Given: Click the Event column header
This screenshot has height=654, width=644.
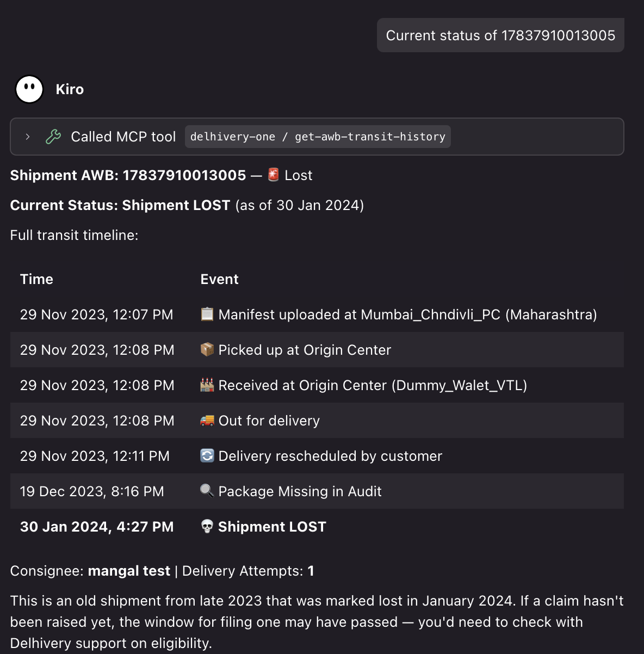Looking at the screenshot, I should (219, 279).
